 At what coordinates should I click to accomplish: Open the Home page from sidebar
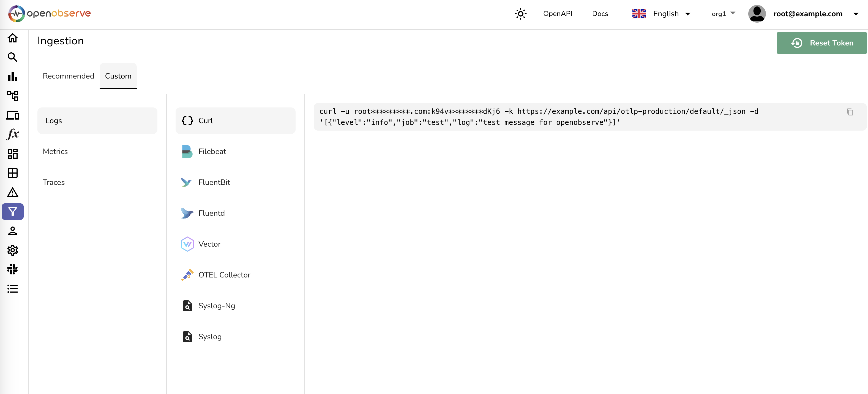pos(12,38)
